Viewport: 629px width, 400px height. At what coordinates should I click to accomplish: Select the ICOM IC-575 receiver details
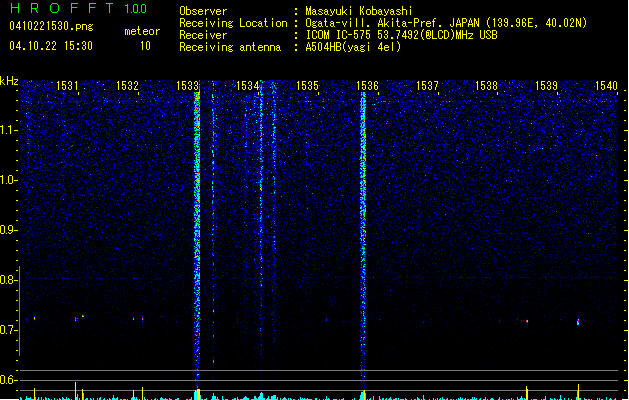[x=402, y=35]
